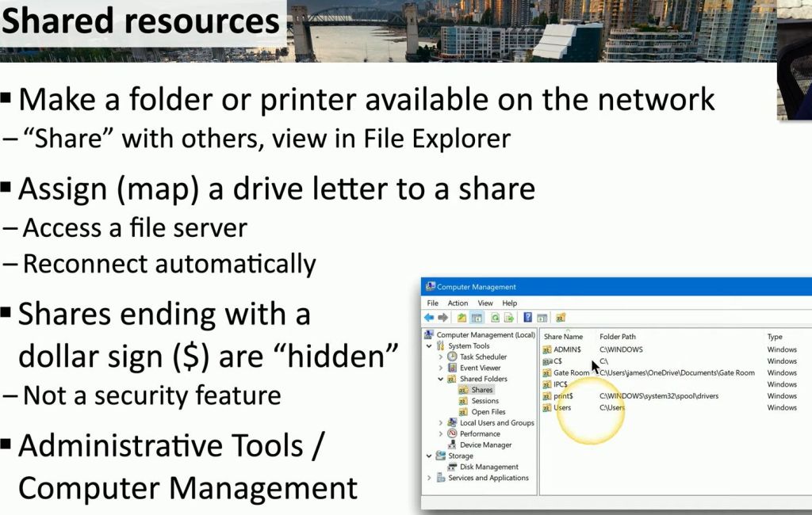The height and width of the screenshot is (515, 812).
Task: Expand the Task Scheduler node
Action: 441,357
